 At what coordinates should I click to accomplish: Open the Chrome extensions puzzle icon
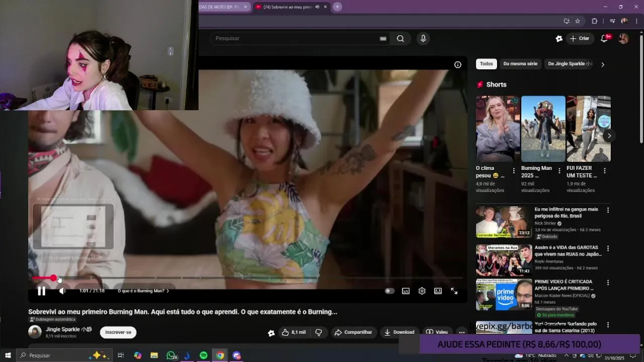tap(594, 21)
